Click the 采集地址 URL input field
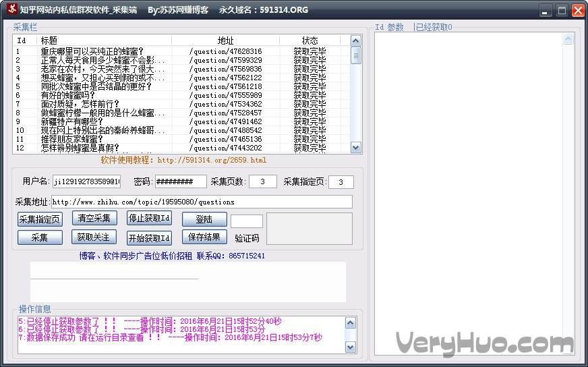Viewport: 588px width, 367px height. [202, 202]
